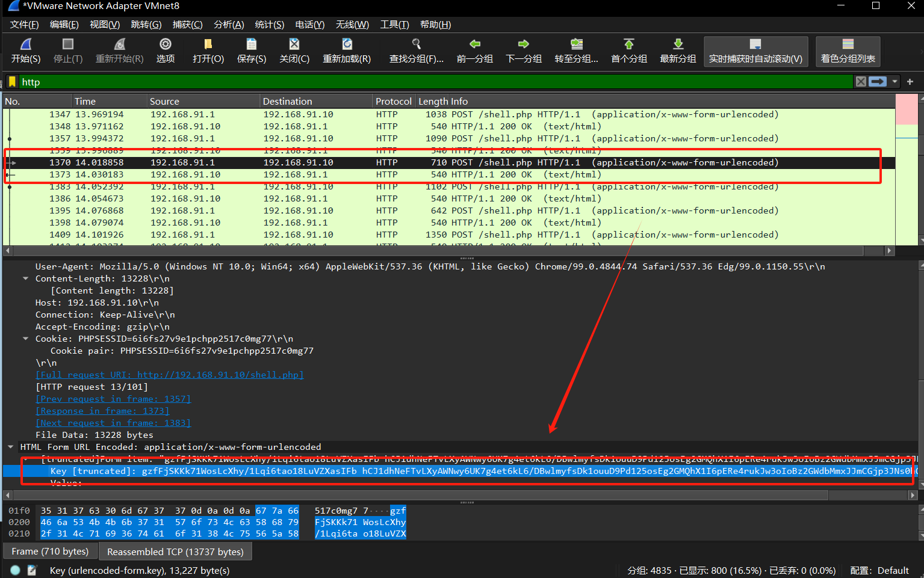Open the 无线(W) menu
The width and height of the screenshot is (924, 578).
pyautogui.click(x=352, y=25)
